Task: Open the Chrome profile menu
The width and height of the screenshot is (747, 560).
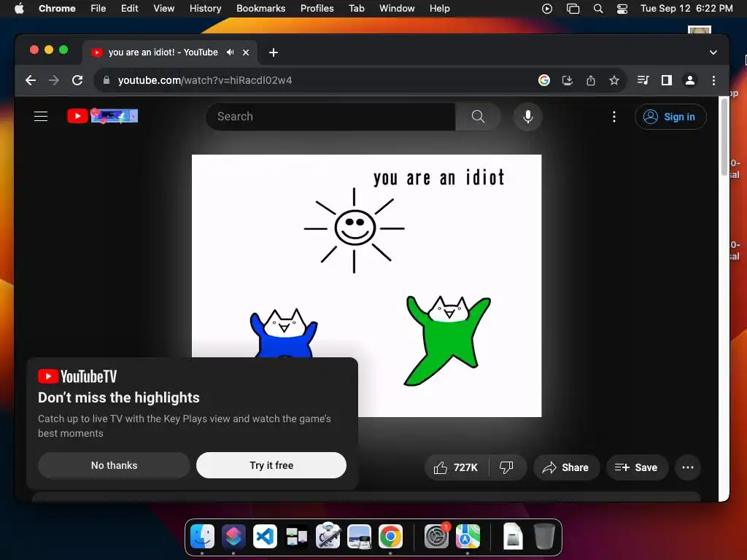Action: [x=690, y=80]
